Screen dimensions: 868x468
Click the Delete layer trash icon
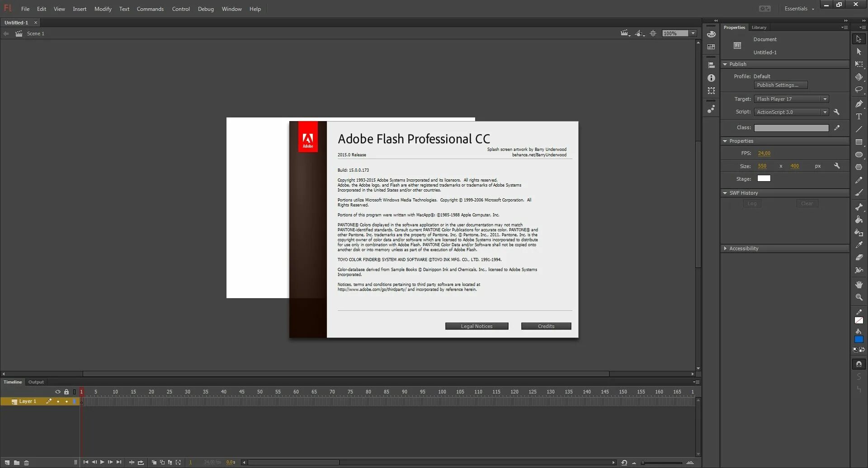coord(26,463)
